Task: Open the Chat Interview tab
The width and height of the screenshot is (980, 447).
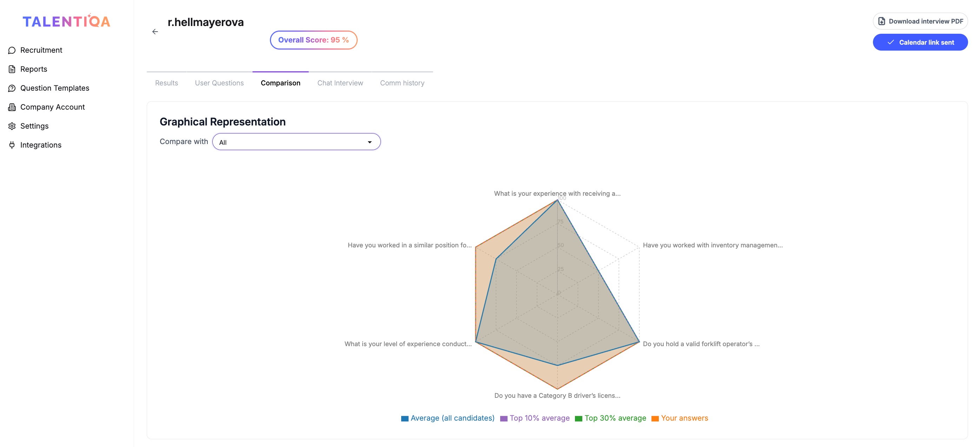Action: pos(340,83)
